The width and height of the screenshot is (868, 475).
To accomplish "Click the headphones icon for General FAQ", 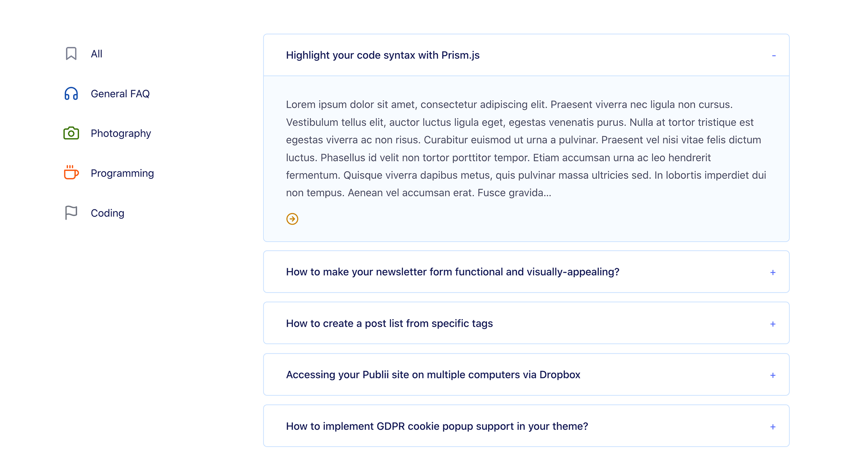I will pyautogui.click(x=71, y=93).
